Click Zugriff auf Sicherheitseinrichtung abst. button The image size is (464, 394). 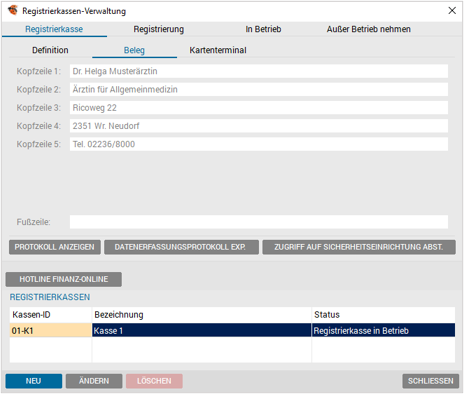click(x=359, y=247)
